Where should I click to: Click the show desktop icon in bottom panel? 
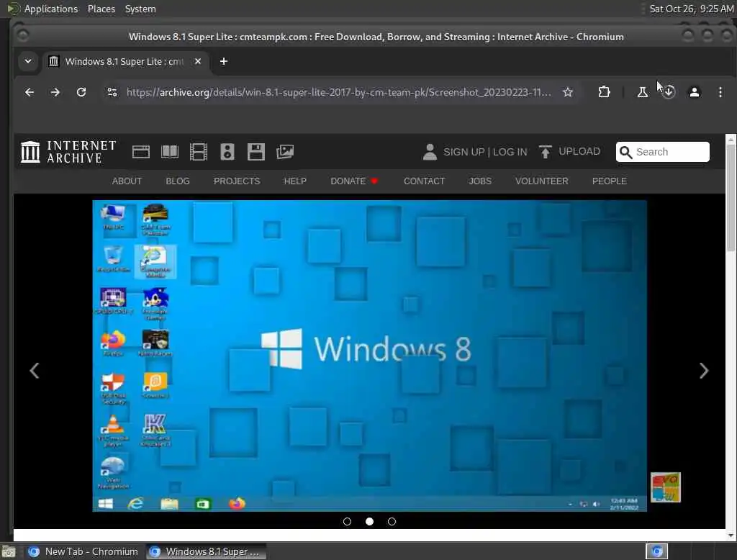pyautogui.click(x=9, y=551)
